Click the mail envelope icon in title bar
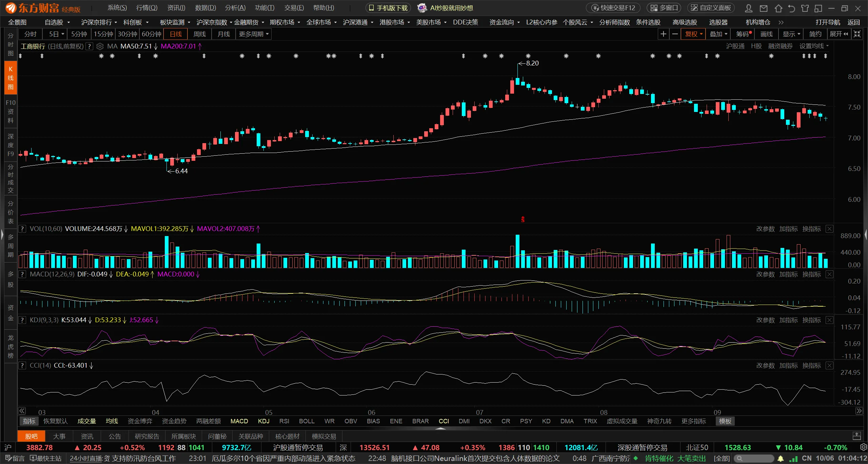 764,8
